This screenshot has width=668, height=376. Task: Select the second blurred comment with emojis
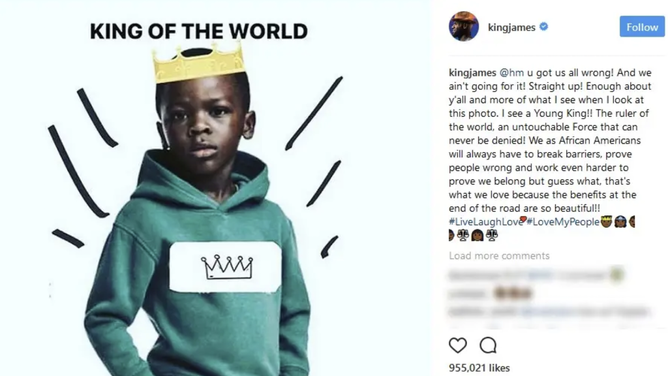[x=490, y=293]
